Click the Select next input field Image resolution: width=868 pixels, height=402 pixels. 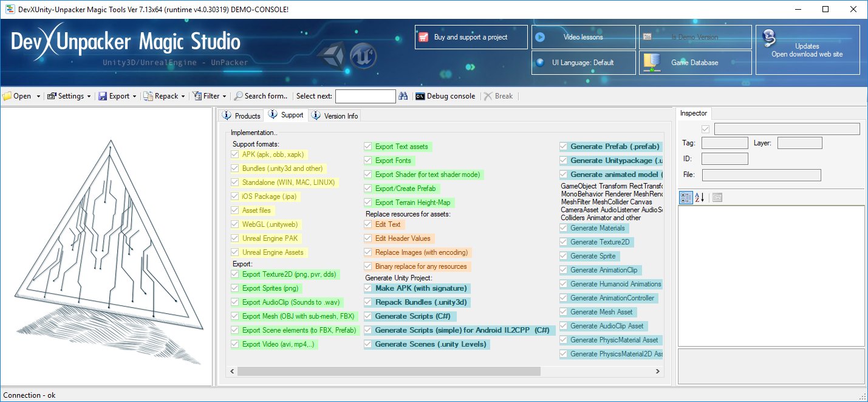366,96
